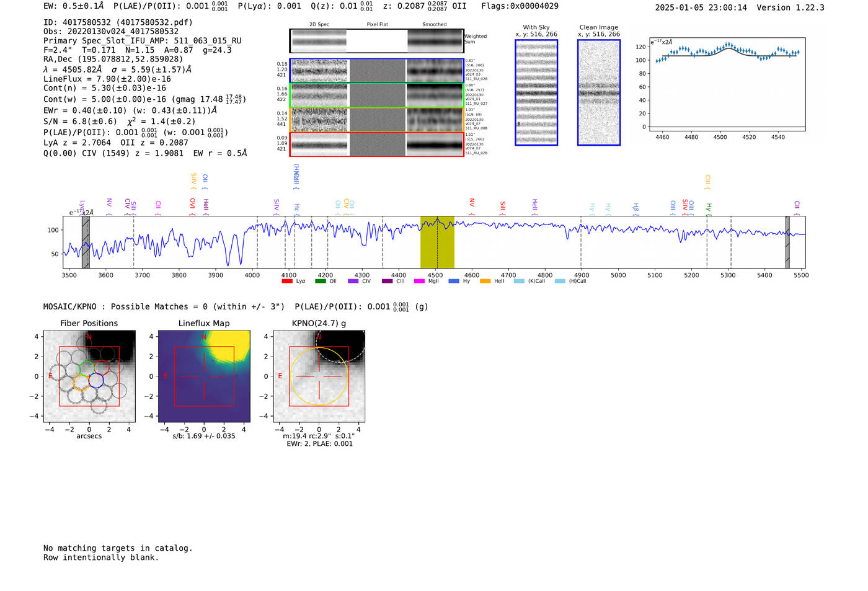Click 'ID: 4017580532 (4017580532.pdf)' line
The image size is (868, 591).
click(118, 22)
